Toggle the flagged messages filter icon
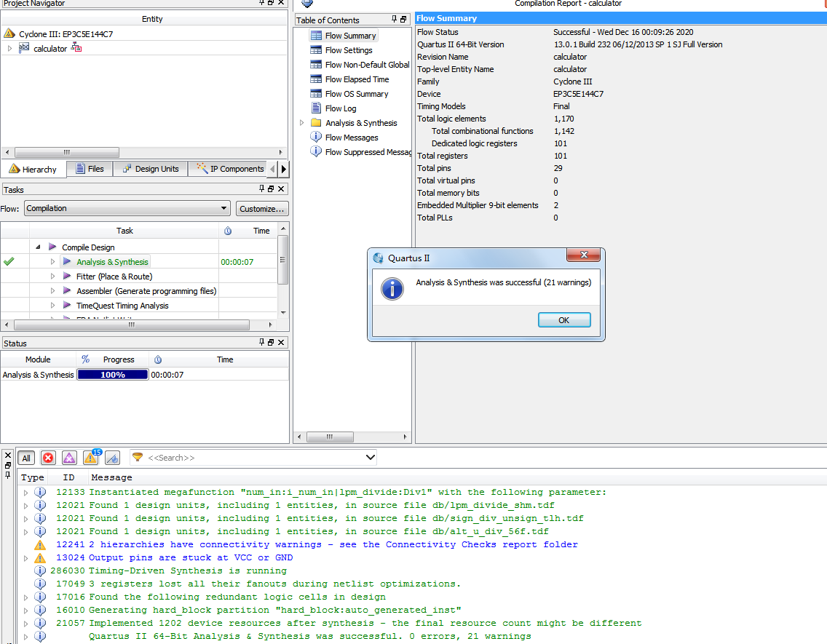This screenshot has width=827, height=644. point(112,458)
